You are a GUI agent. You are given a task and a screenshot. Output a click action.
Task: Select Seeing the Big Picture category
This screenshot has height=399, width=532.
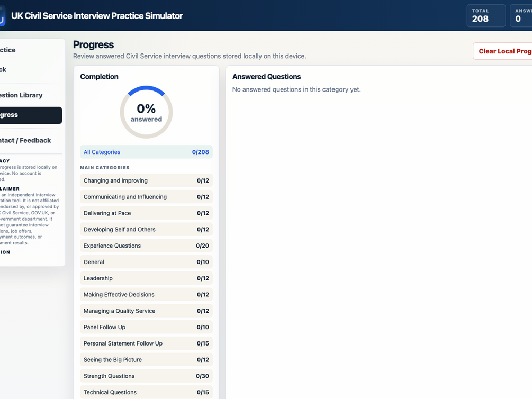[x=146, y=360]
